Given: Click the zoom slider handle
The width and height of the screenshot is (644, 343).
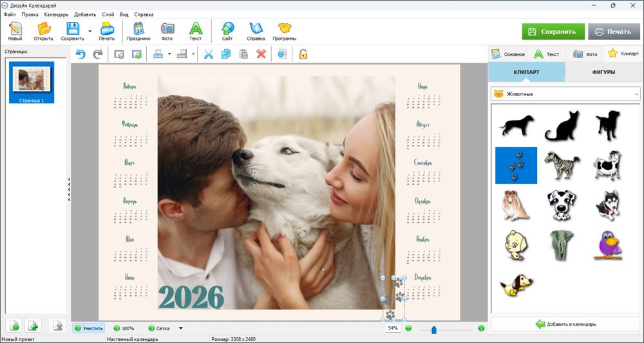Looking at the screenshot, I should [433, 329].
